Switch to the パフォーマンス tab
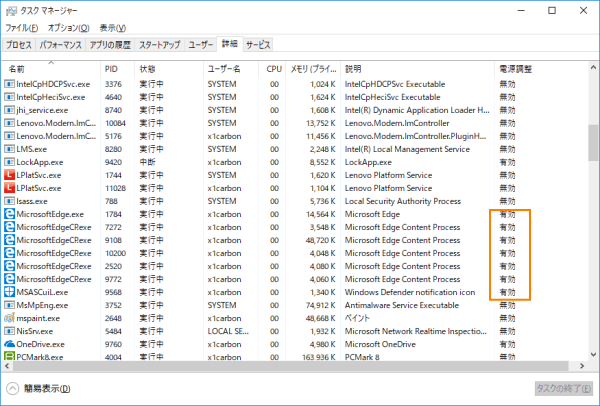This screenshot has width=600, height=406. point(62,46)
